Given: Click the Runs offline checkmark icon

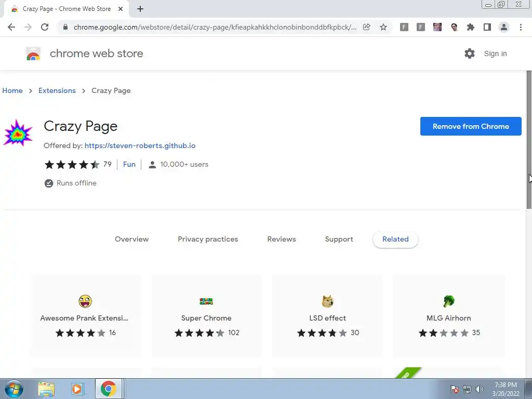Looking at the screenshot, I should click(x=49, y=183).
